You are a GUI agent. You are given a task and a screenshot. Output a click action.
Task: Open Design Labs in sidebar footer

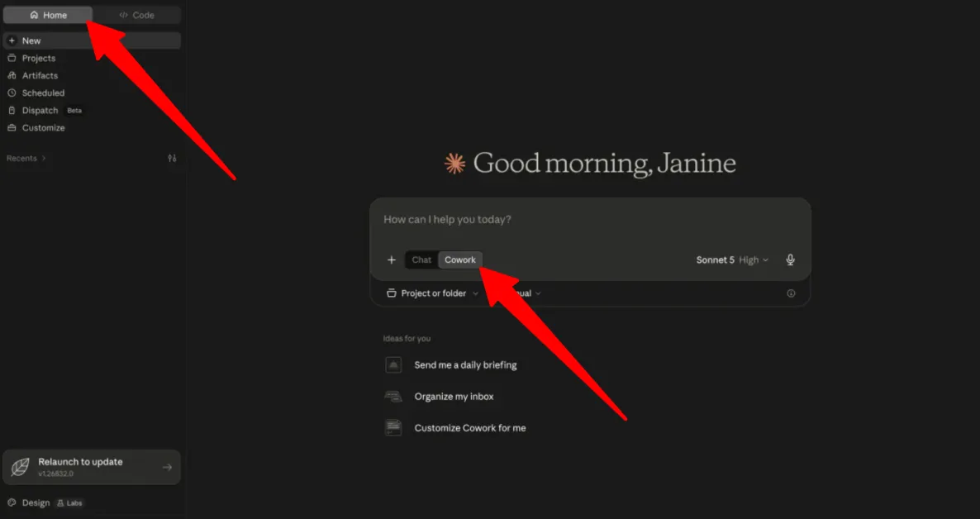click(x=45, y=502)
